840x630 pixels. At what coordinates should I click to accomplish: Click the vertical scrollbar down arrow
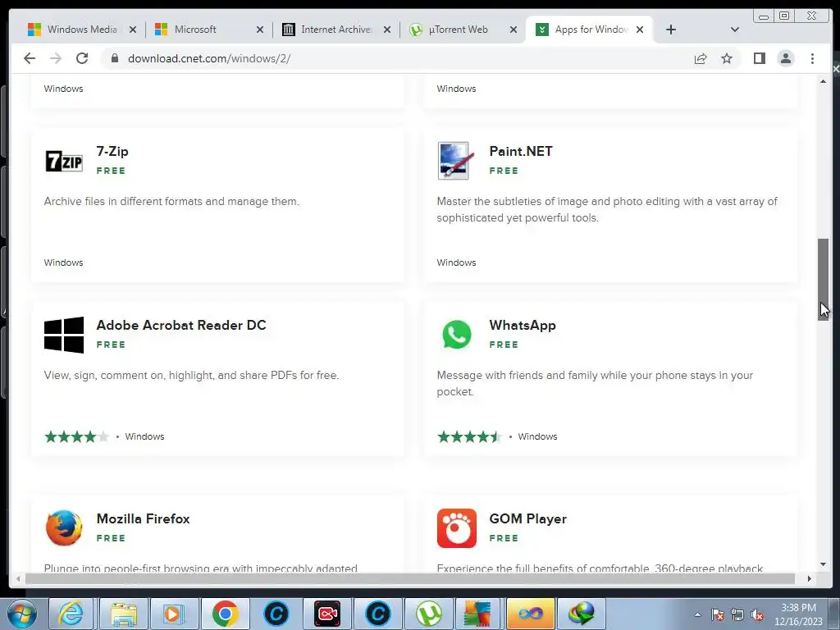pos(823,564)
